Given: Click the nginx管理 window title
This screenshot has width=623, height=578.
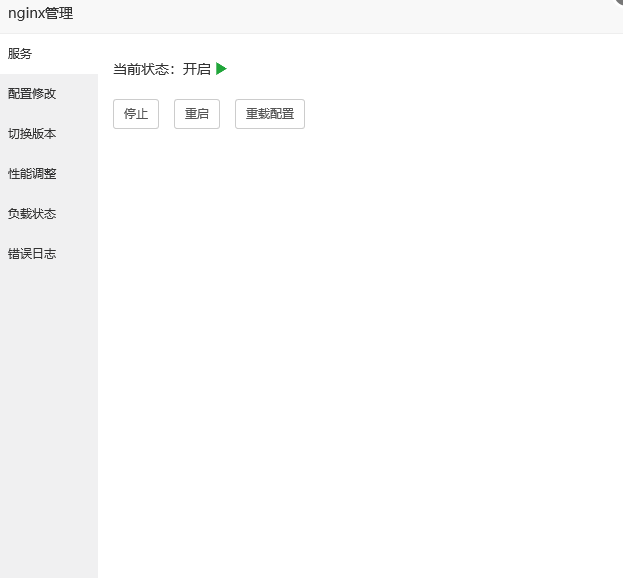Looking at the screenshot, I should pyautogui.click(x=41, y=14).
